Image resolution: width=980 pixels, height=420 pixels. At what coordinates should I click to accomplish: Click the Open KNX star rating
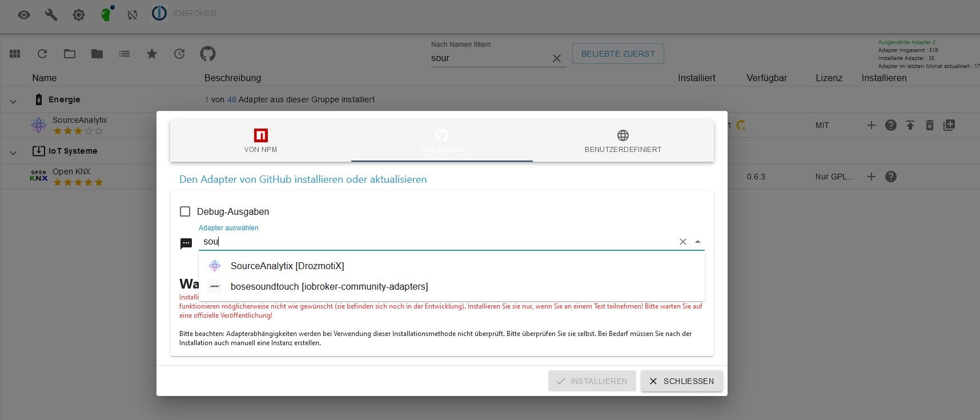click(x=78, y=182)
